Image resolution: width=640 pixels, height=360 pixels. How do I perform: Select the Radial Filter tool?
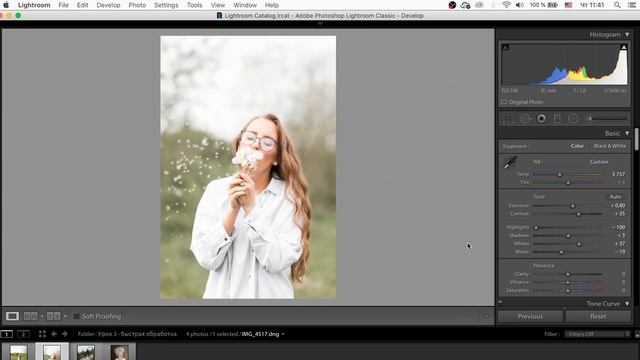pos(573,119)
